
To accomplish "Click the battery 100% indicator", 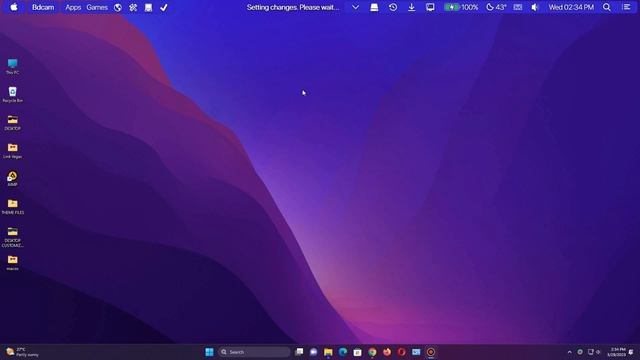I will click(461, 7).
